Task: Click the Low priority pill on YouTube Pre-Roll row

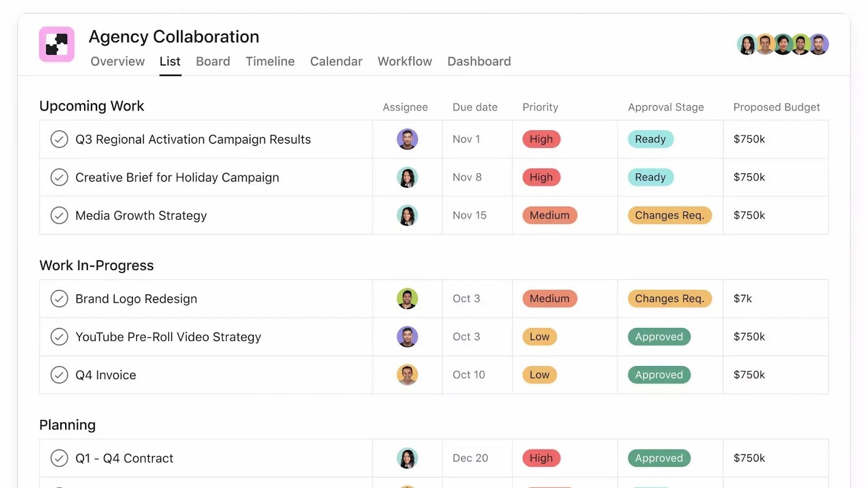Action: point(539,336)
